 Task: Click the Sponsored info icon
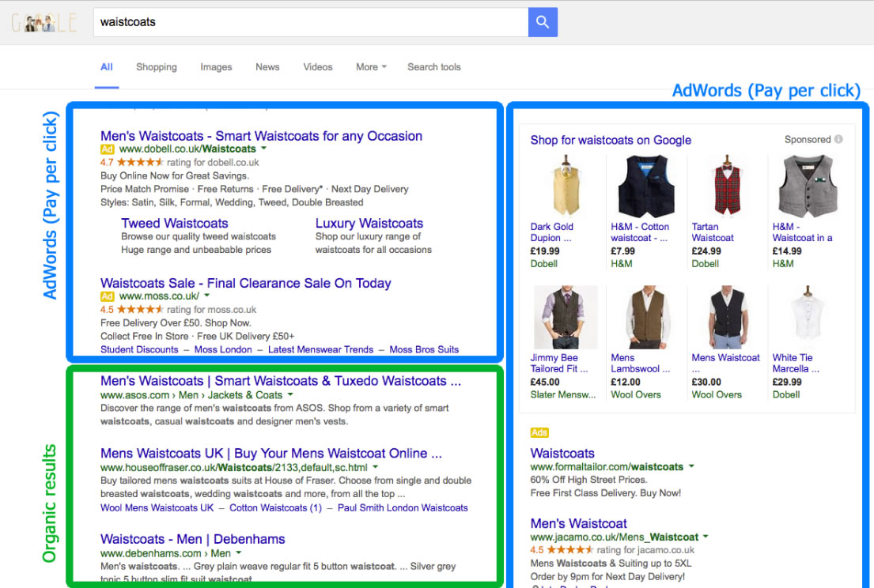[x=838, y=139]
